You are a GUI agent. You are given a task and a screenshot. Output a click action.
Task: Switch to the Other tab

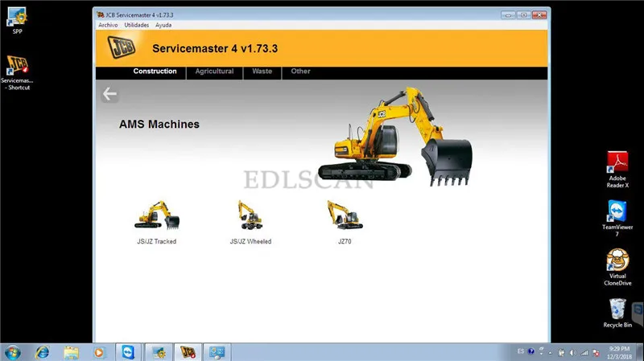pyautogui.click(x=300, y=72)
